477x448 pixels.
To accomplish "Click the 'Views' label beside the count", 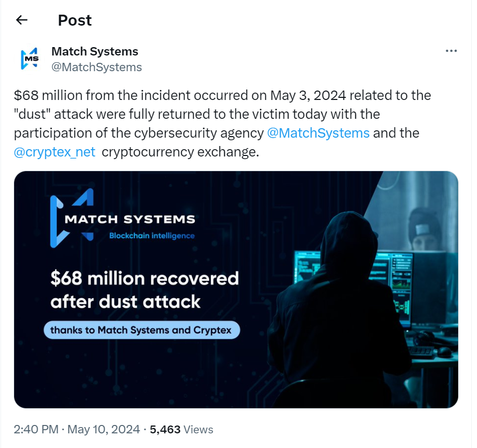I will (198, 430).
